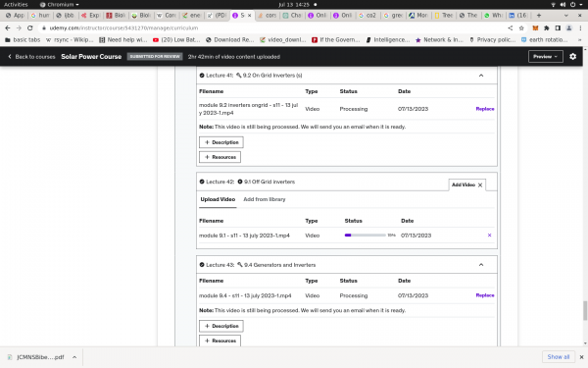
Task: Dismiss the downloads bar
Action: (x=581, y=357)
